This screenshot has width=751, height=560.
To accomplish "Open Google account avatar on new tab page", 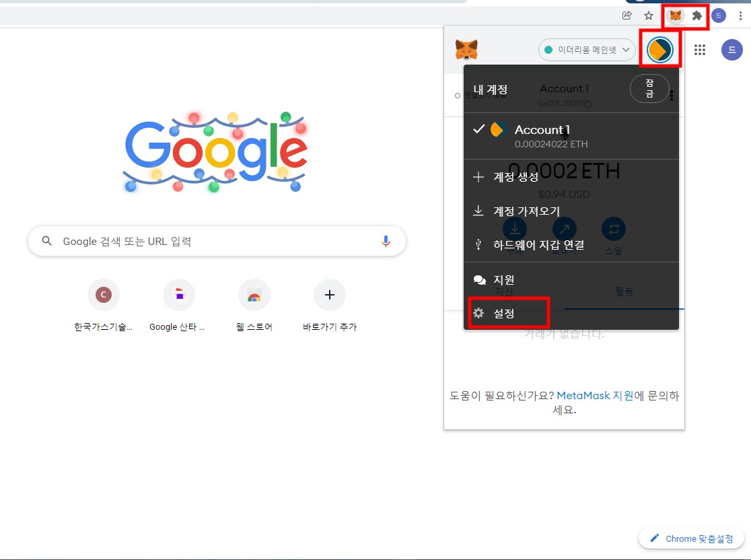I will pos(732,50).
